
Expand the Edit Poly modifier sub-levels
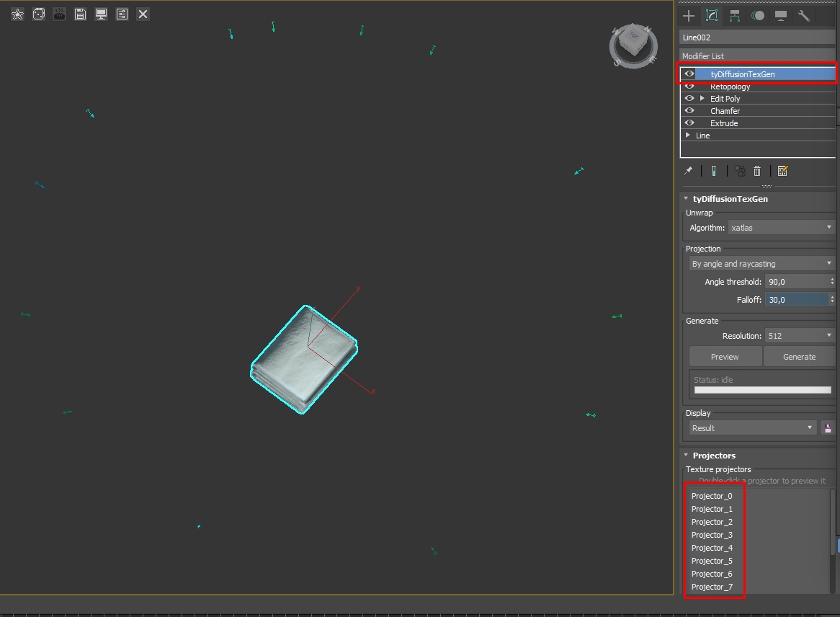coord(702,99)
